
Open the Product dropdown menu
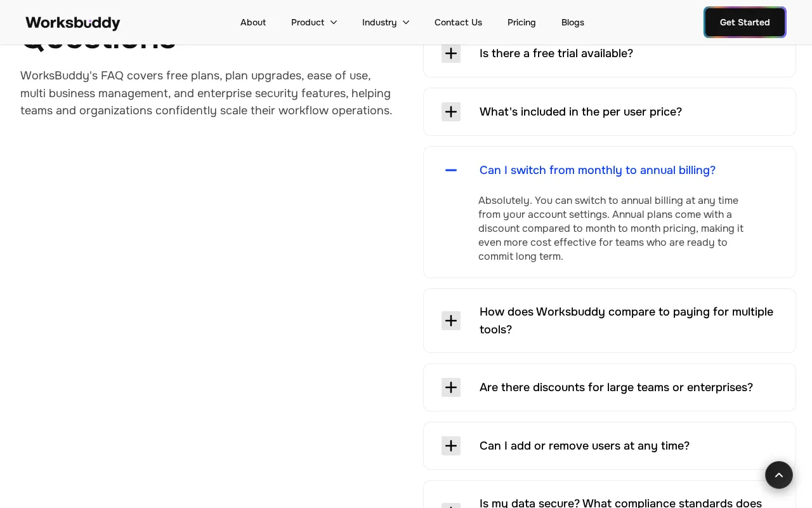pyautogui.click(x=314, y=22)
